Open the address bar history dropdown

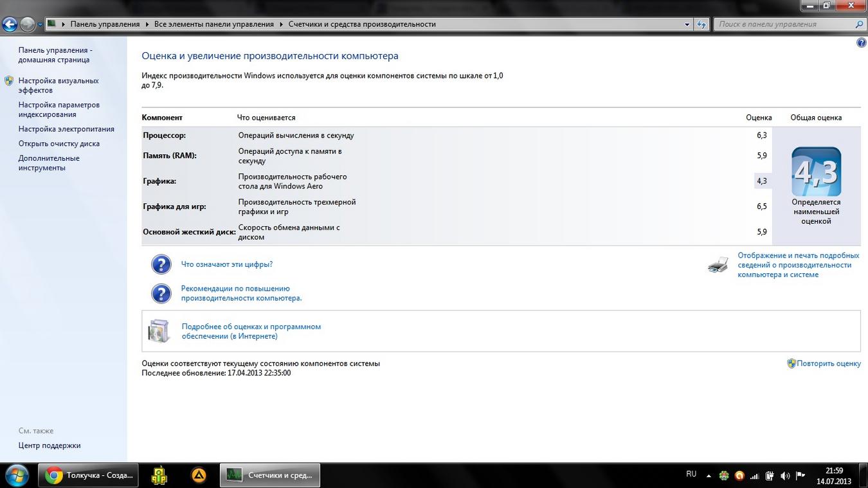point(687,24)
